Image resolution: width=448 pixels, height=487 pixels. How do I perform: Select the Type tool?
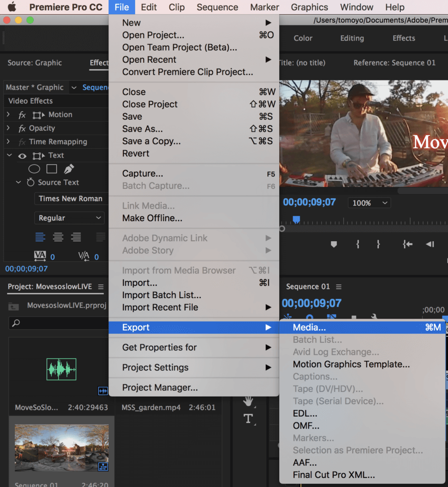248,419
